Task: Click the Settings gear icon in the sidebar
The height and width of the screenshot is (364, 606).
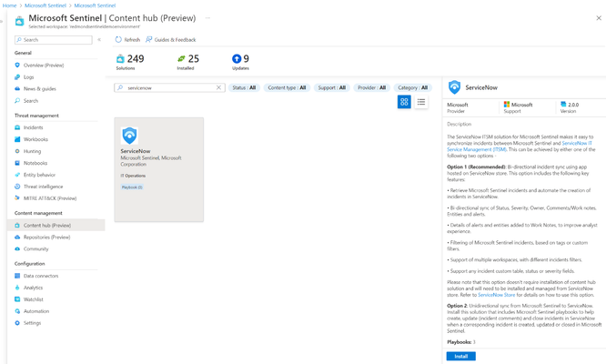Action: pos(17,323)
